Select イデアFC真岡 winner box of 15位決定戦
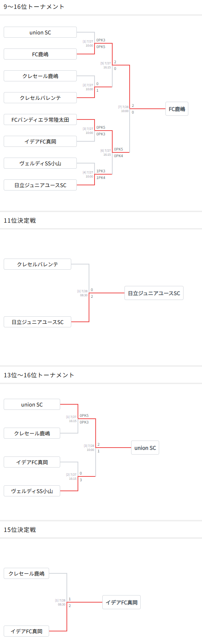This screenshot has height=644, width=202. coord(121,602)
